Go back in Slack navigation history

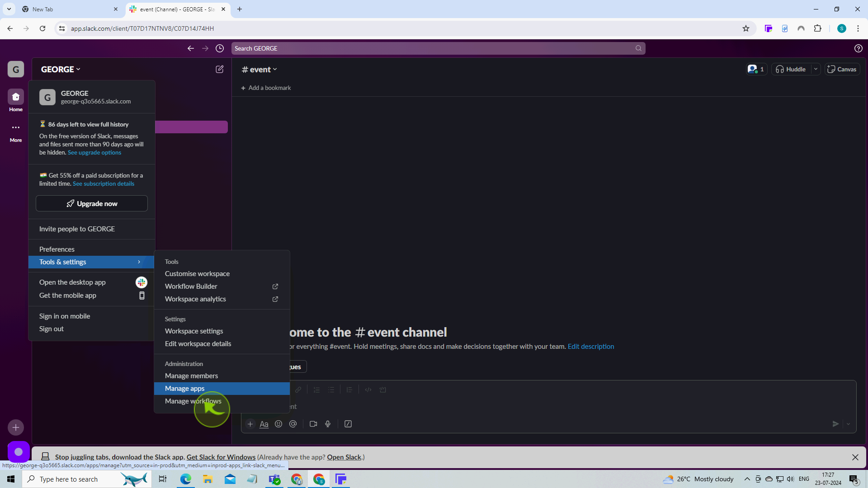pos(191,48)
